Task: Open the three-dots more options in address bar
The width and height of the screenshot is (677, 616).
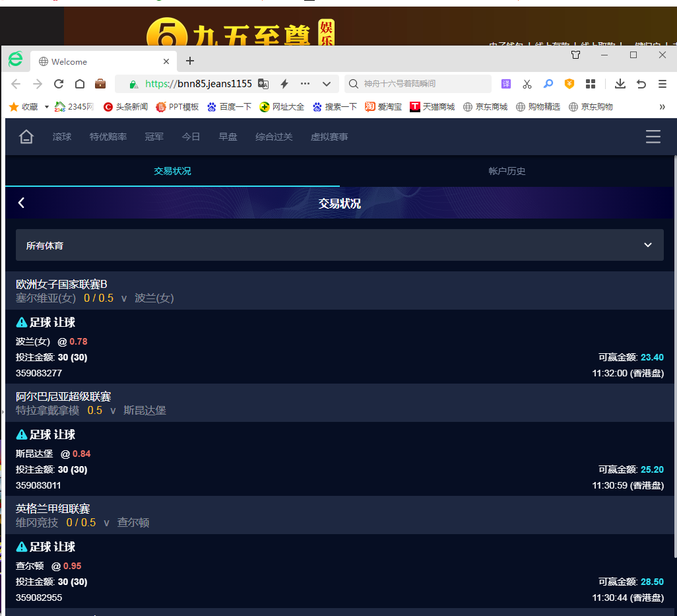Action: click(x=306, y=84)
